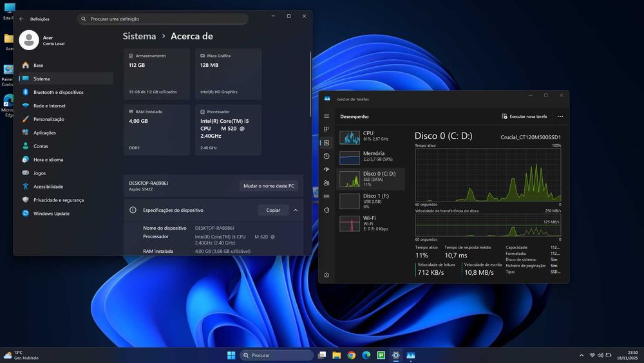644x363 pixels.
Task: Select Memória performance item
Action: coord(371,157)
